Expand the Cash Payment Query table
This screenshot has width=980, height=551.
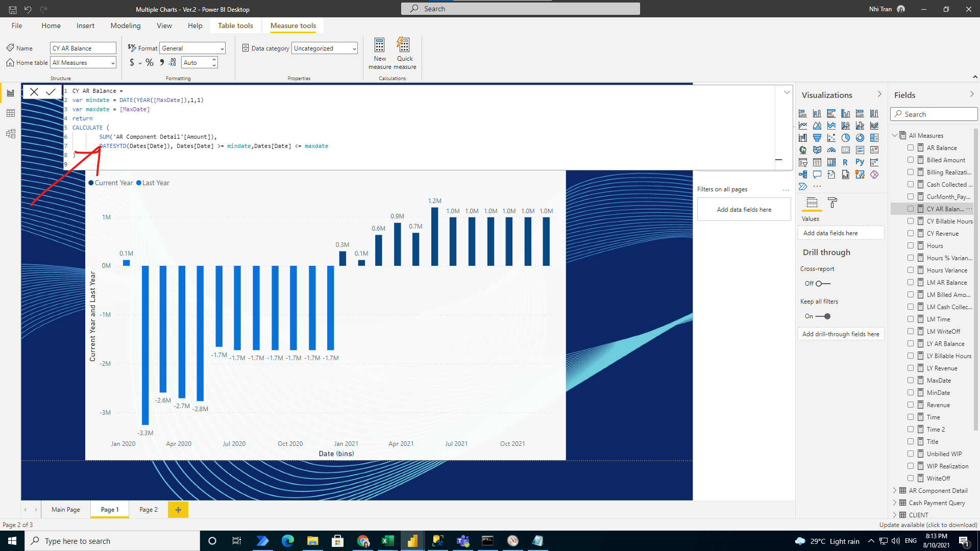pos(895,503)
